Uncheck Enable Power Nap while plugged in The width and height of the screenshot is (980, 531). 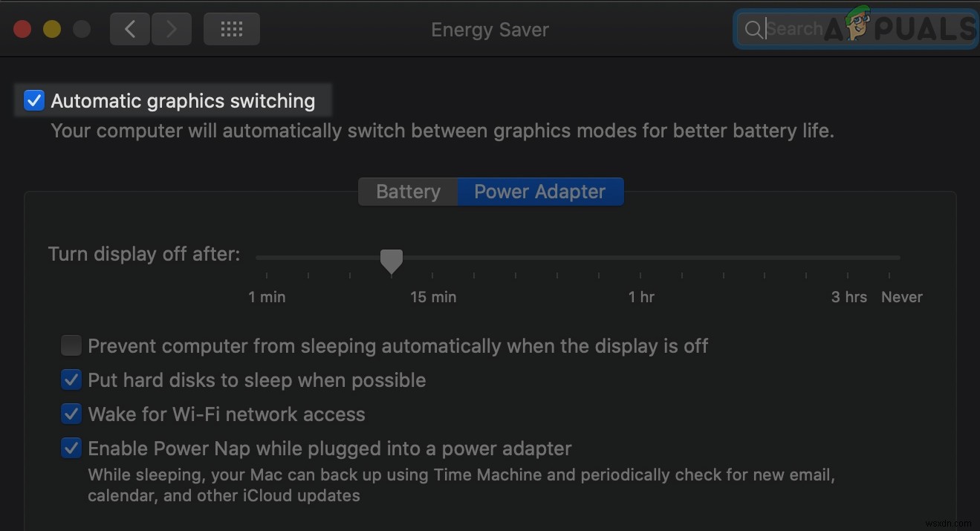[71, 448]
